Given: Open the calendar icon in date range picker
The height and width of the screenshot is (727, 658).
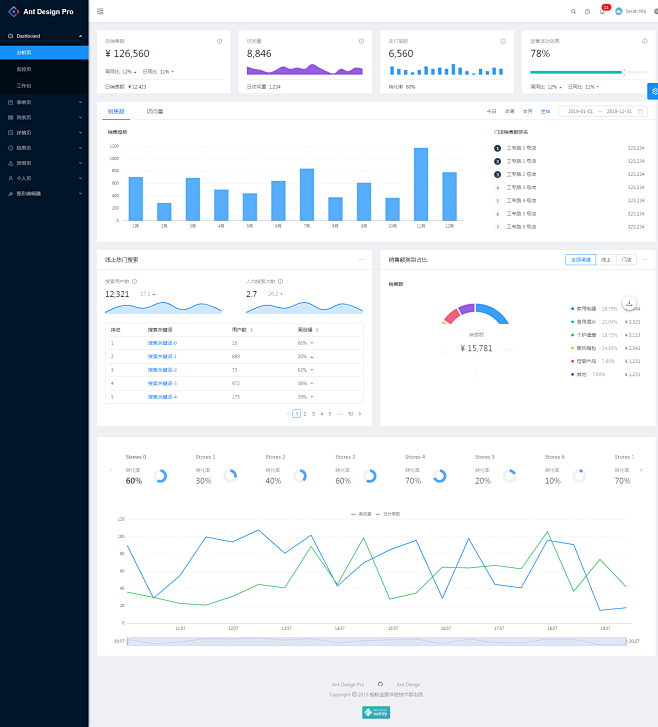Looking at the screenshot, I should [x=646, y=111].
